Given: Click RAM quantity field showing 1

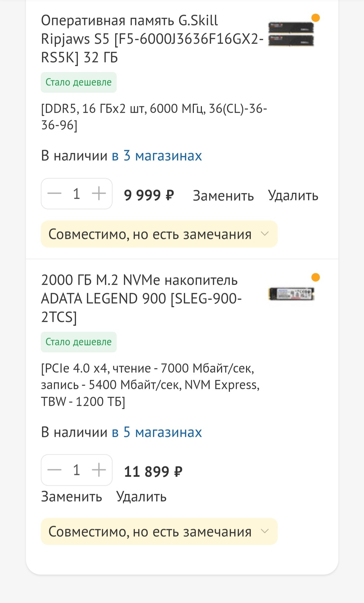Looking at the screenshot, I should point(77,194).
